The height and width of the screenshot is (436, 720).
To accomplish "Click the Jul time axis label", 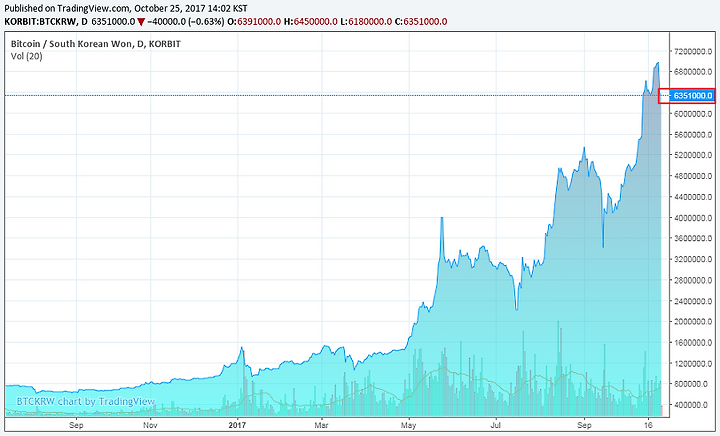I will tap(496, 425).
